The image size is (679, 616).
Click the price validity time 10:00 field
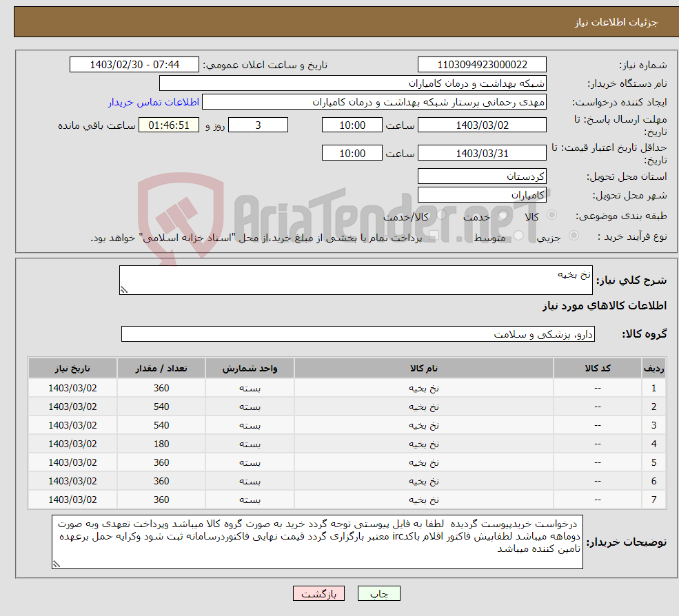(x=352, y=153)
